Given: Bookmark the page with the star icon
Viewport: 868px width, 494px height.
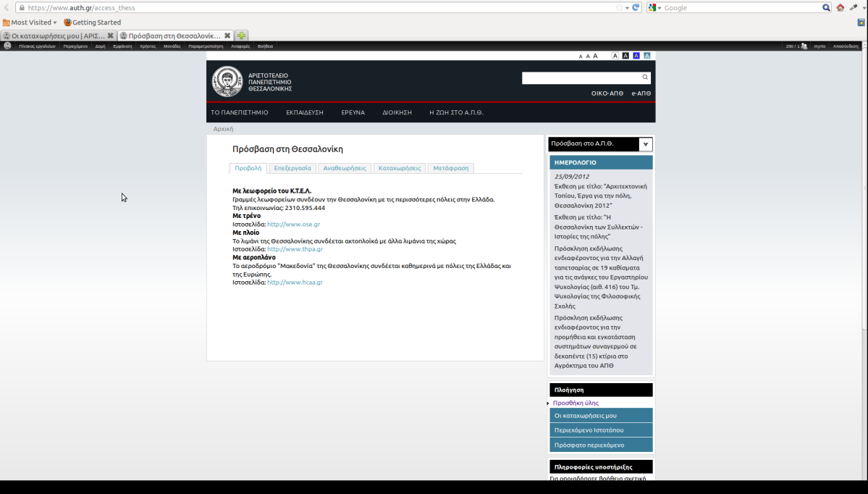Looking at the screenshot, I should [619, 8].
